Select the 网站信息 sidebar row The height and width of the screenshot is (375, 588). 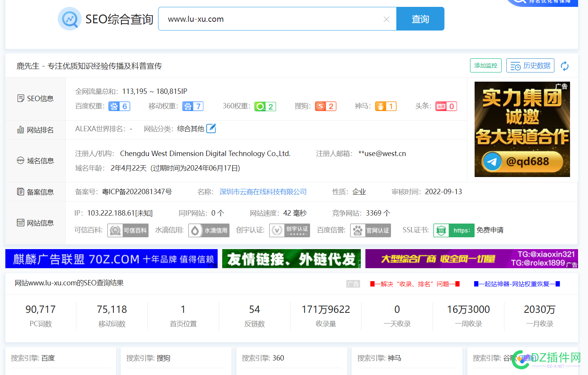[36, 223]
